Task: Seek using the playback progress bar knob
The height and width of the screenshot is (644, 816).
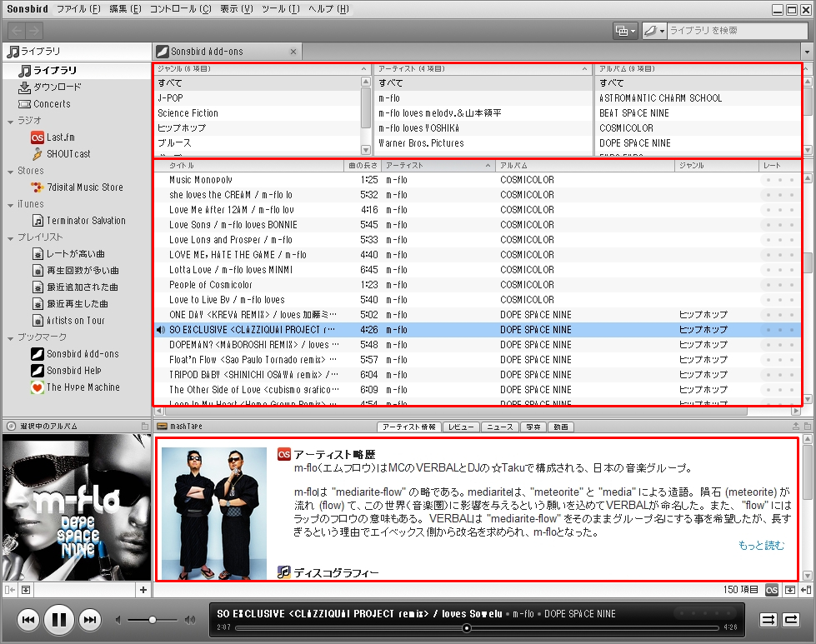Action: pos(467,628)
